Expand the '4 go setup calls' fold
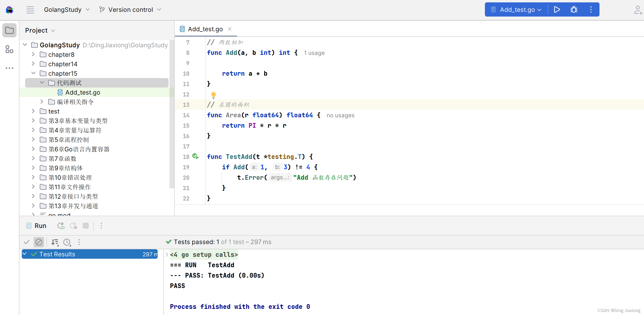Screen dimensions: 644x315 point(167,254)
